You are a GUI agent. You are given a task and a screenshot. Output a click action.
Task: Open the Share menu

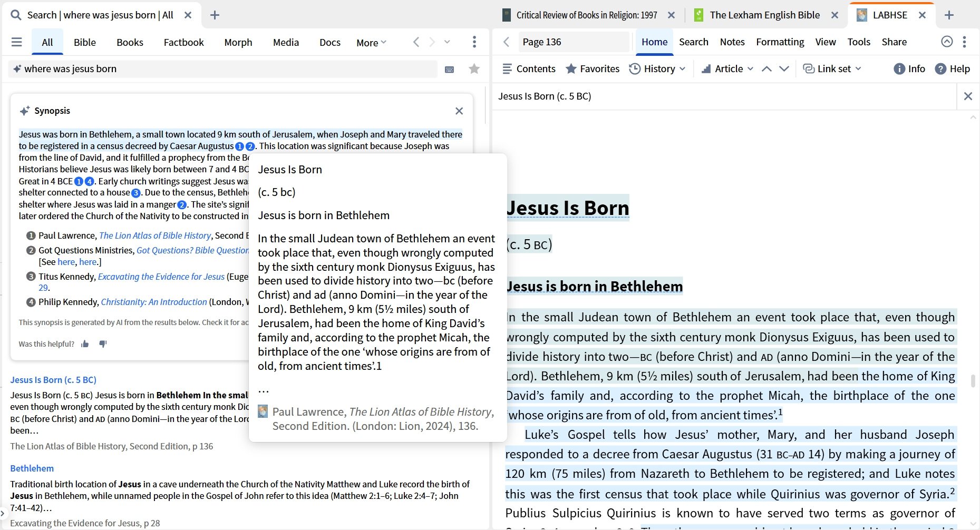coord(894,42)
